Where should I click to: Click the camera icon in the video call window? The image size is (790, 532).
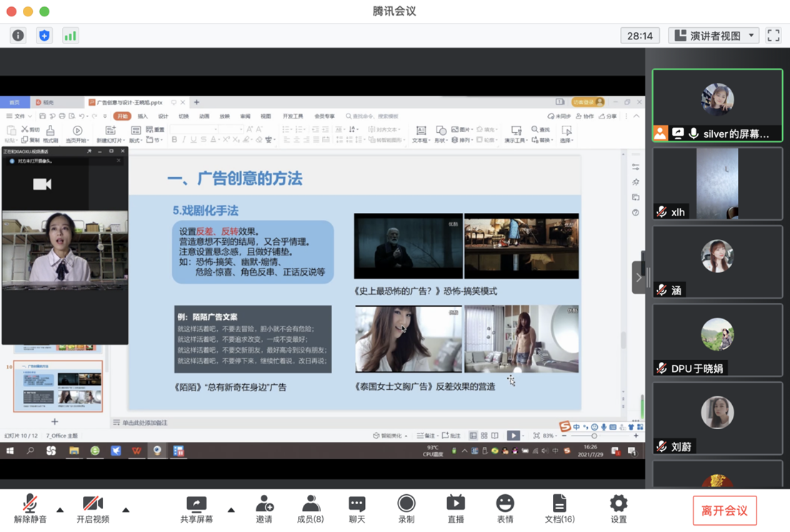(x=42, y=184)
